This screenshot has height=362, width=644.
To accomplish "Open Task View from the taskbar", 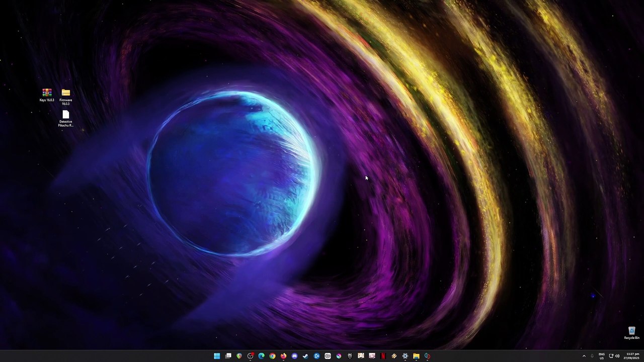I will pyautogui.click(x=228, y=356).
